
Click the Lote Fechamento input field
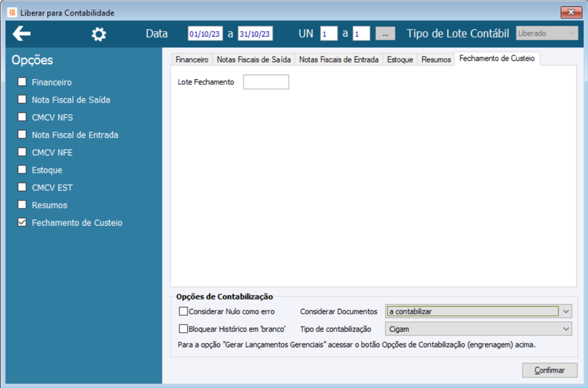266,82
